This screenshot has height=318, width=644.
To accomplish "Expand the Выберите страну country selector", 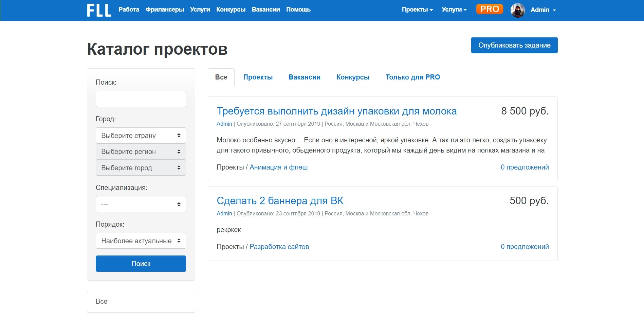I will [x=141, y=136].
